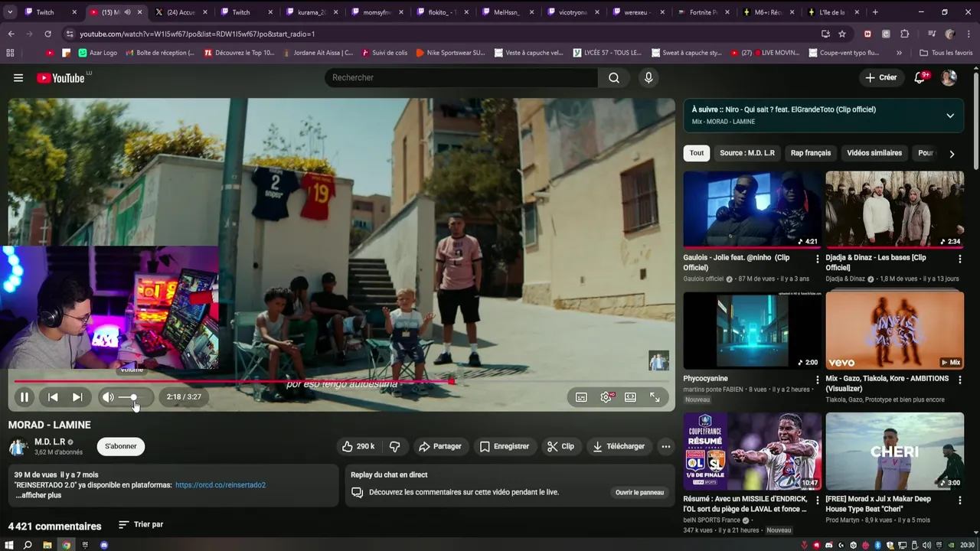Open the Tous les favoris bookmarks folder
This screenshot has width=980, height=551.
pos(946,53)
